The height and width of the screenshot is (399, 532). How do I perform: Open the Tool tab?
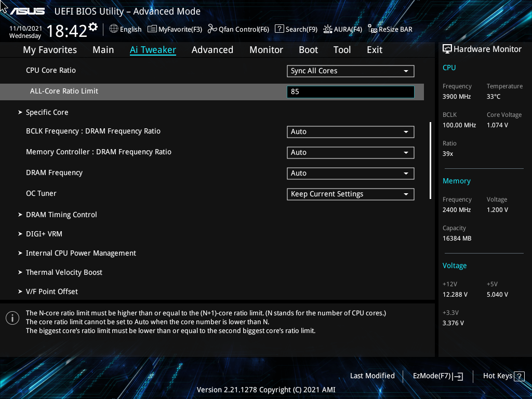pyautogui.click(x=342, y=50)
